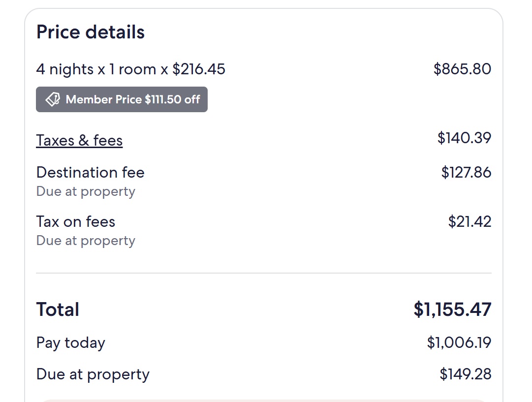Click the $1,006.19 pay today amount

(x=459, y=342)
